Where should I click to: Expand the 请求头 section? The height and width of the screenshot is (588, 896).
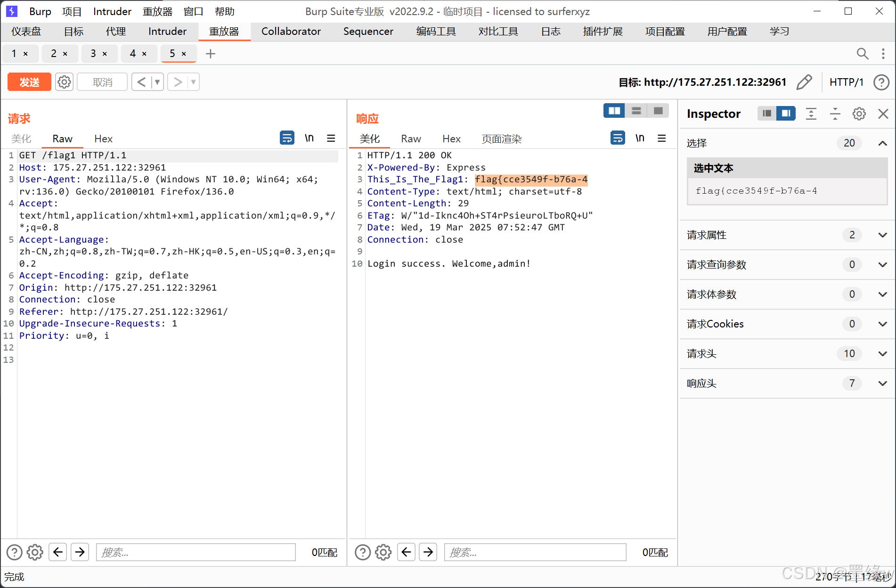coord(882,353)
